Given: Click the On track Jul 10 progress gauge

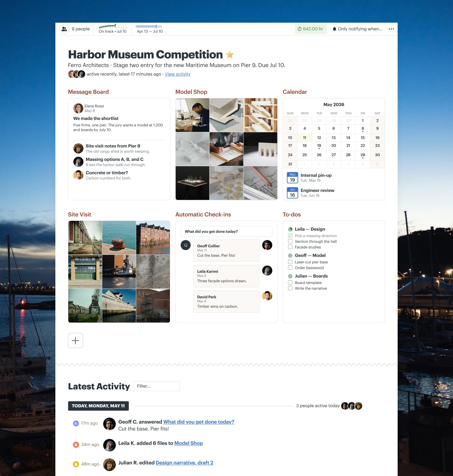Looking at the screenshot, I should coord(113,29).
